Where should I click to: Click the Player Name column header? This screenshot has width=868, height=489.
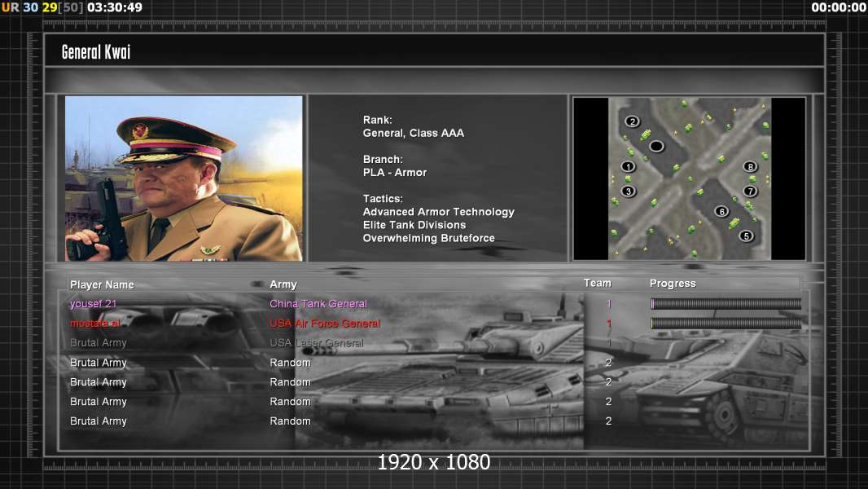click(102, 284)
